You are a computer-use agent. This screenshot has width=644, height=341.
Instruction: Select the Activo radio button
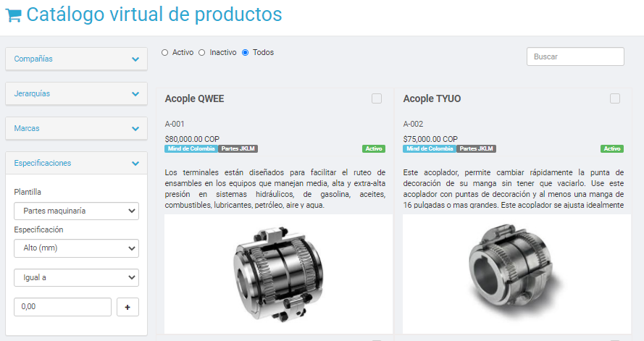coord(164,53)
